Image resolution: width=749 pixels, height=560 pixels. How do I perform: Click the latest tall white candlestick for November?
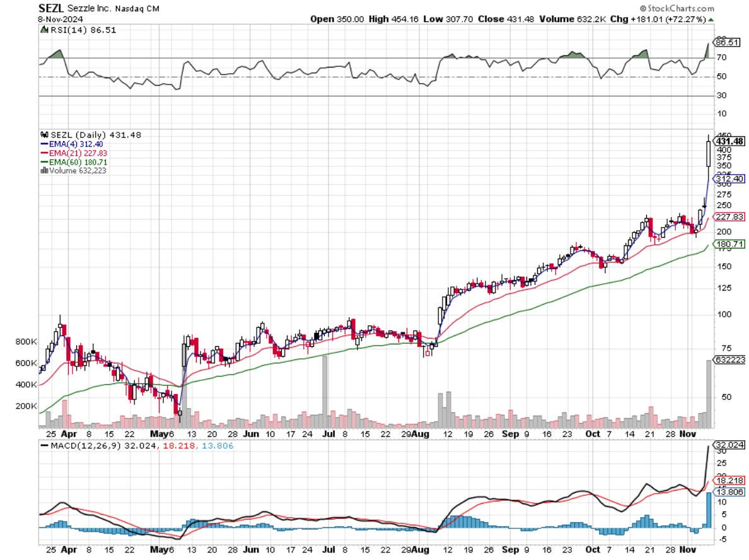[x=709, y=154]
